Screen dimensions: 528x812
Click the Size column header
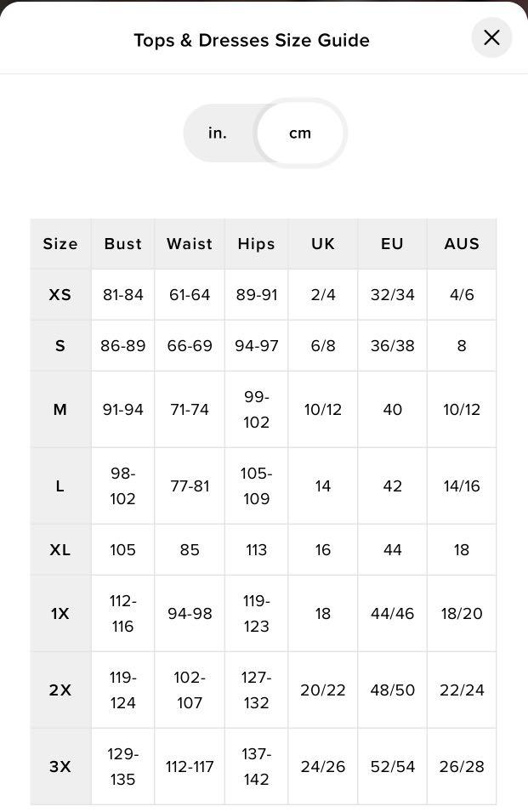click(x=60, y=244)
